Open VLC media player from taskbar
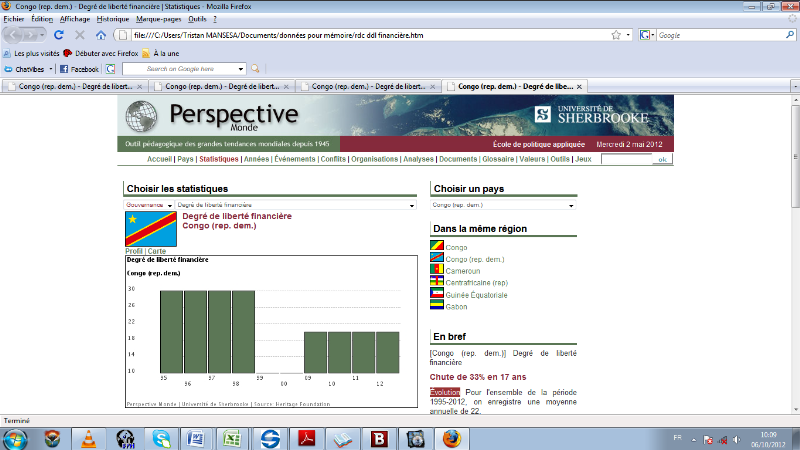The width and height of the screenshot is (800, 450). tap(90, 438)
